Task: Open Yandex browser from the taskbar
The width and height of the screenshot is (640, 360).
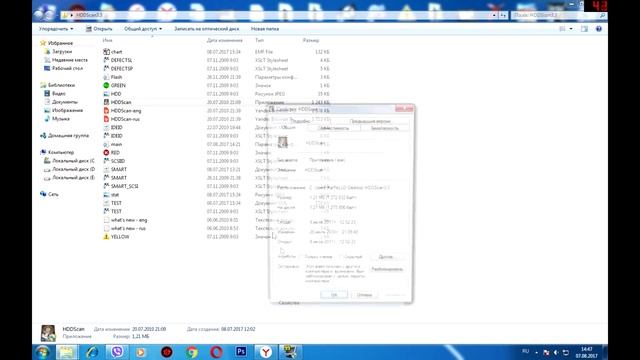Action: 266,352
